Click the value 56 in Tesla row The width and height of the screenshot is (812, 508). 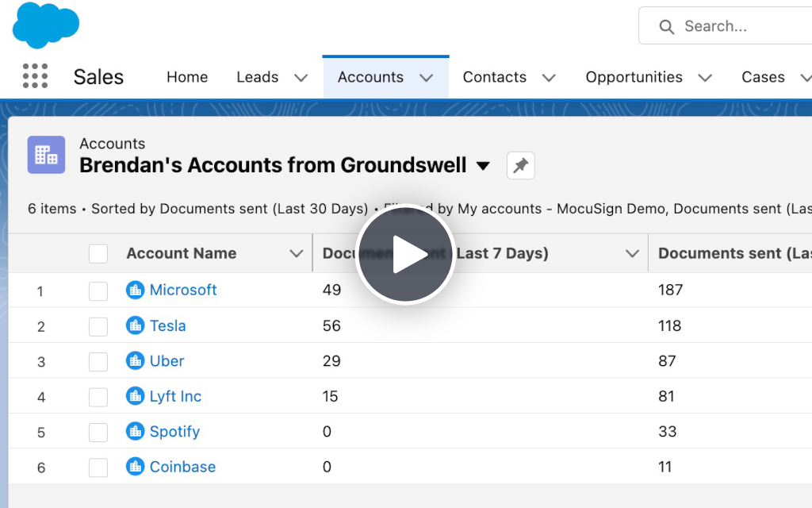(331, 325)
